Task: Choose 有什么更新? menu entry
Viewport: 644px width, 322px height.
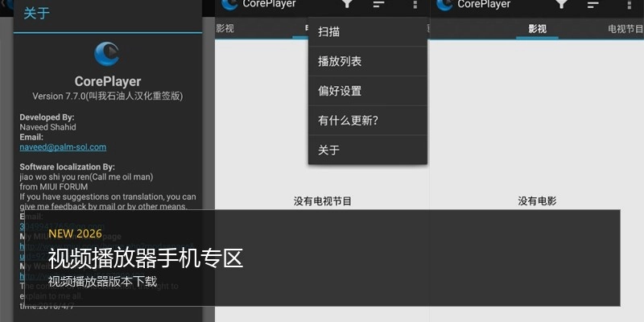Action: click(368, 120)
